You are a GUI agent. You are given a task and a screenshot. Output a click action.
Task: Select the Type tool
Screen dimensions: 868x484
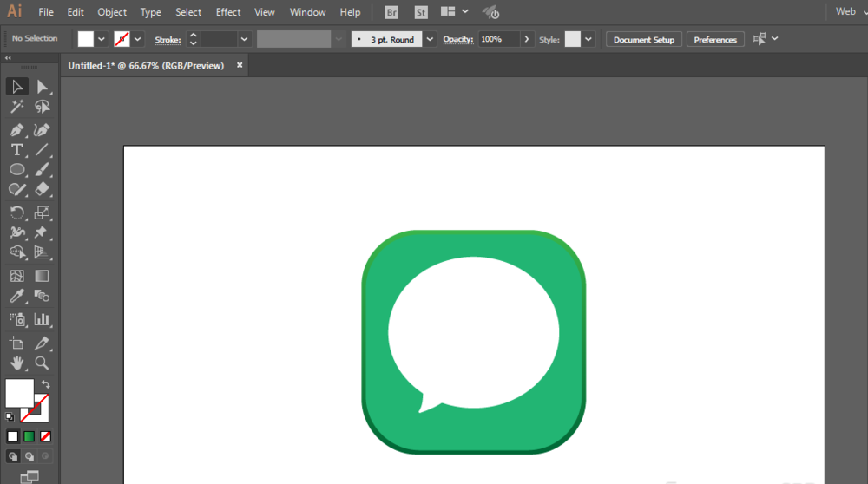[16, 150]
